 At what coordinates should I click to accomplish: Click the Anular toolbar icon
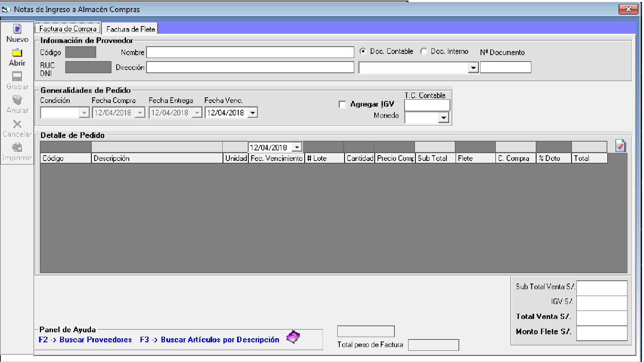[x=17, y=100]
